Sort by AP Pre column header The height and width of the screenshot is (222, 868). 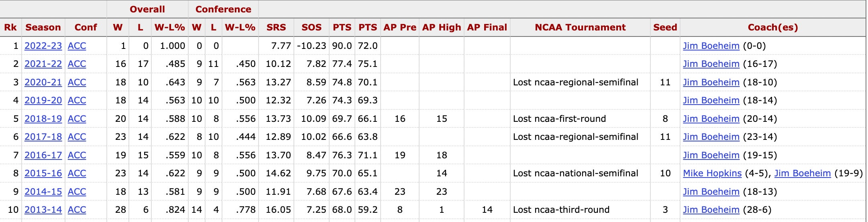coord(400,27)
